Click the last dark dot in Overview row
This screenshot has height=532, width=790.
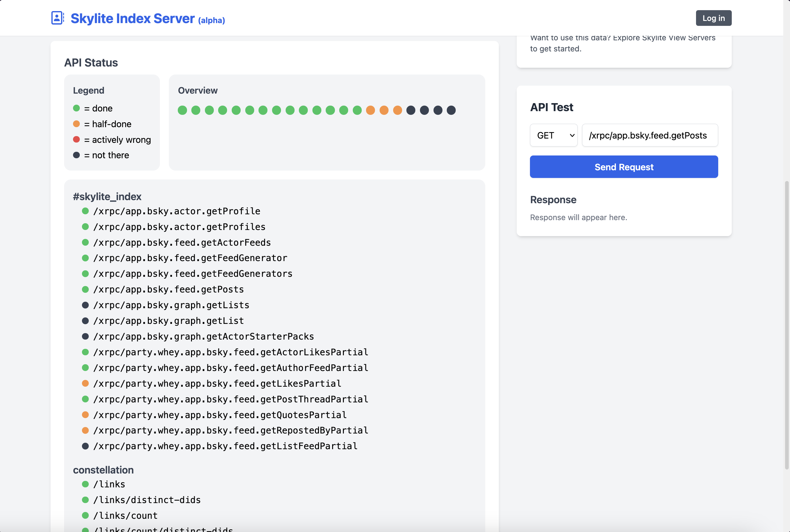[x=451, y=110]
